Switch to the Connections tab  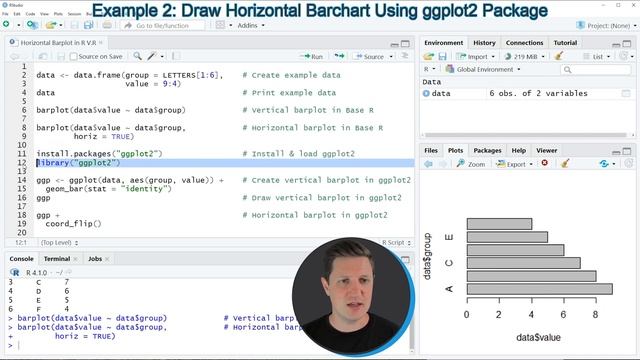coord(524,43)
